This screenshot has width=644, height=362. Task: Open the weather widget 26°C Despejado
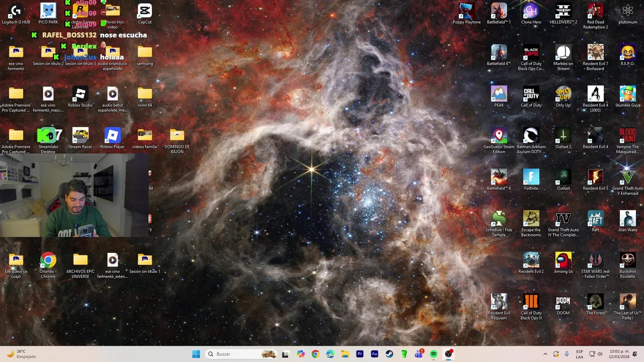pyautogui.click(x=22, y=354)
